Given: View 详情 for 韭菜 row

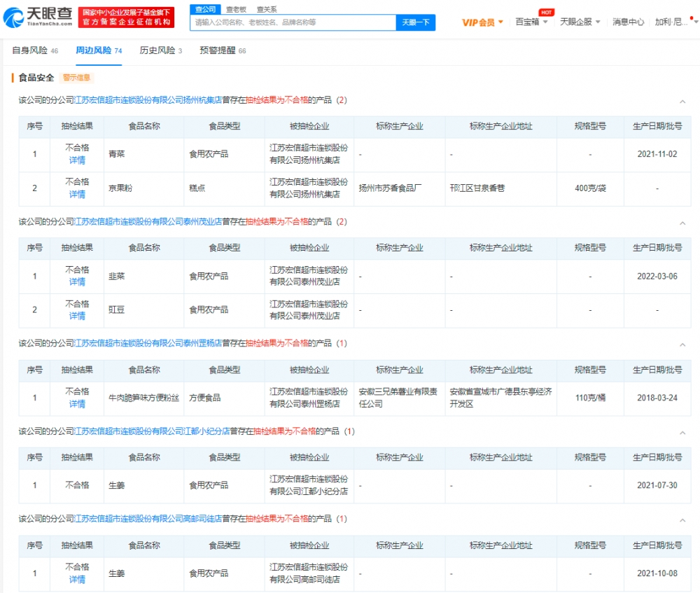Looking at the screenshot, I should (77, 282).
